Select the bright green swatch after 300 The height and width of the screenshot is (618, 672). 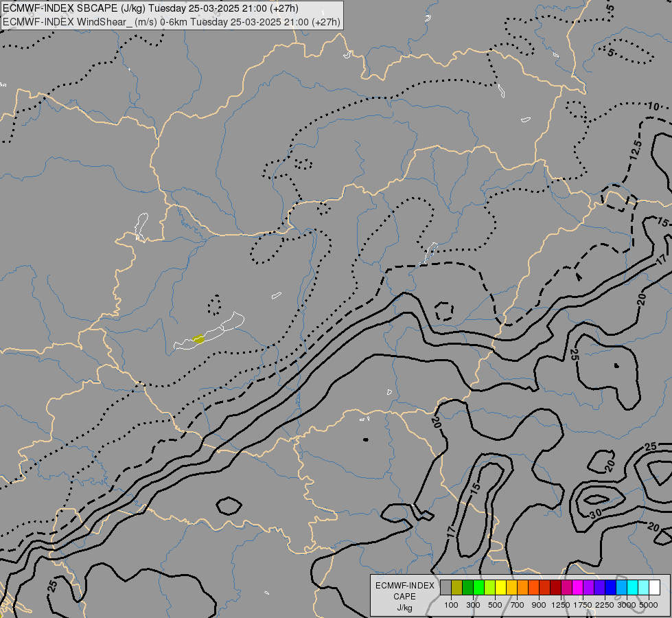coord(478,588)
